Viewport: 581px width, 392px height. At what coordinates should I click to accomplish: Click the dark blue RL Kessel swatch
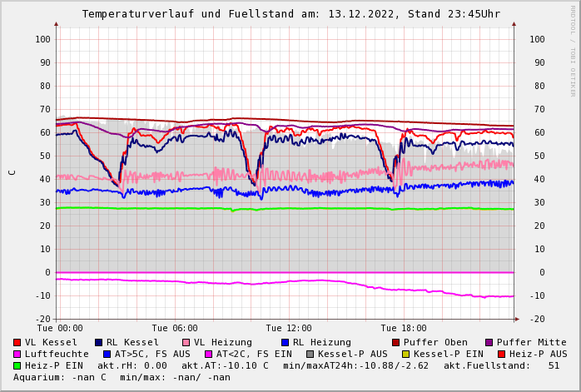(x=99, y=342)
